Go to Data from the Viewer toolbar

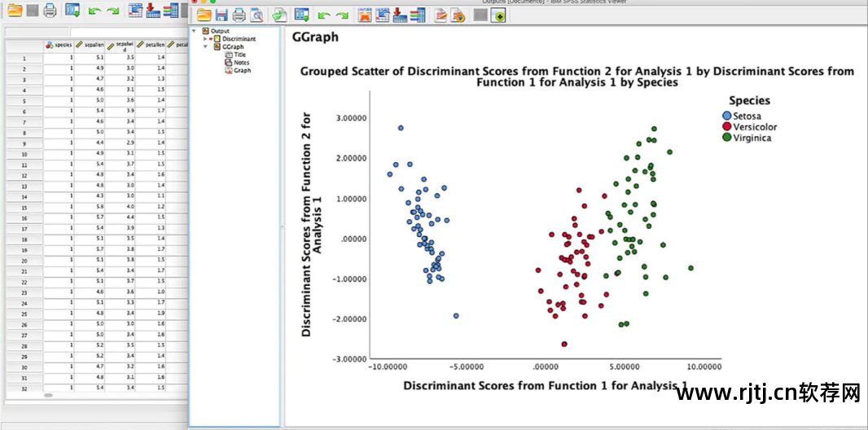pyautogui.click(x=364, y=15)
